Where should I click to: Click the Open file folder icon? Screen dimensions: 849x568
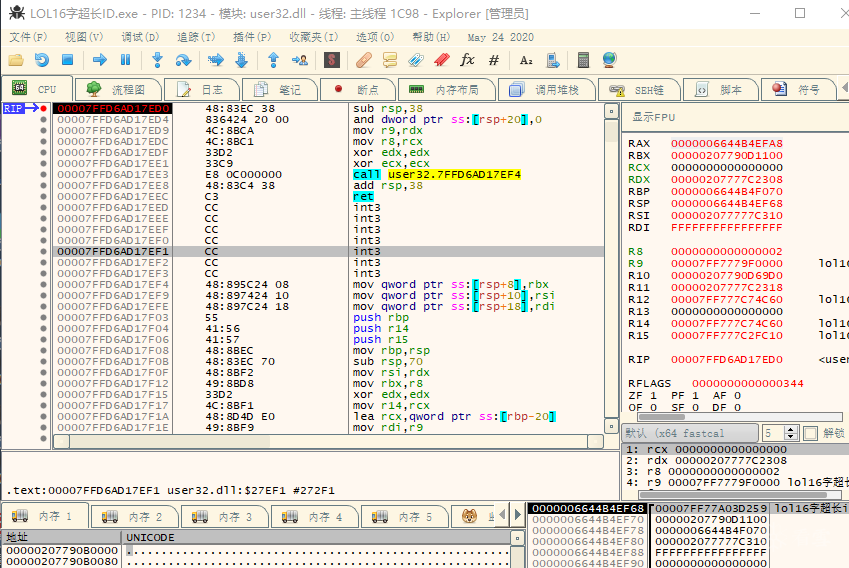click(16, 60)
